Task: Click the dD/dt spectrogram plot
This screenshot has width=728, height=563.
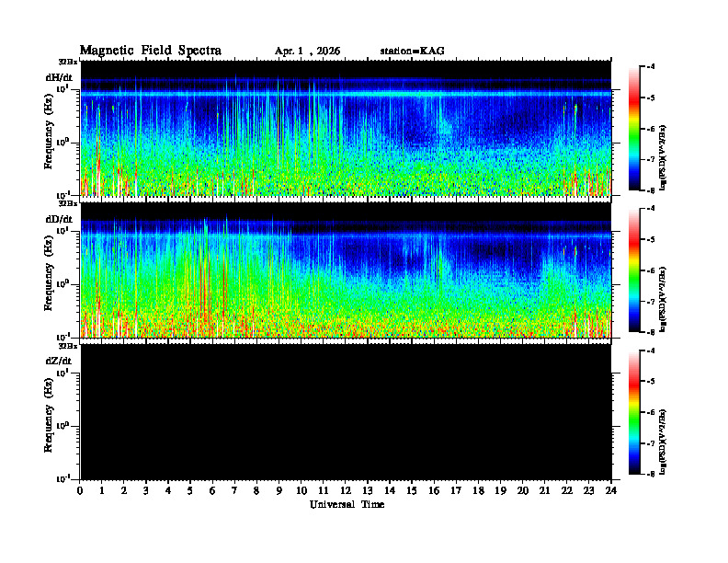Action: [x=346, y=270]
